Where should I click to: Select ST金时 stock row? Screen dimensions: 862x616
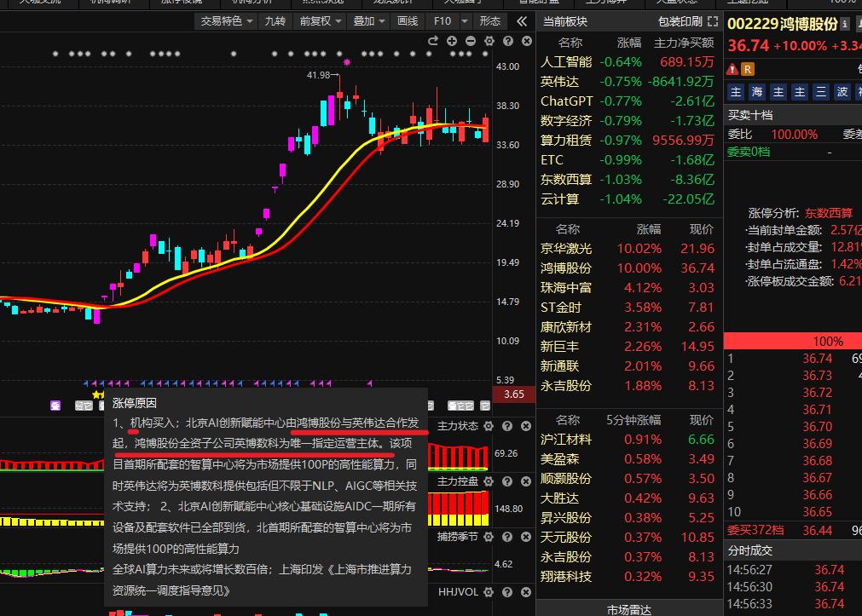click(628, 308)
